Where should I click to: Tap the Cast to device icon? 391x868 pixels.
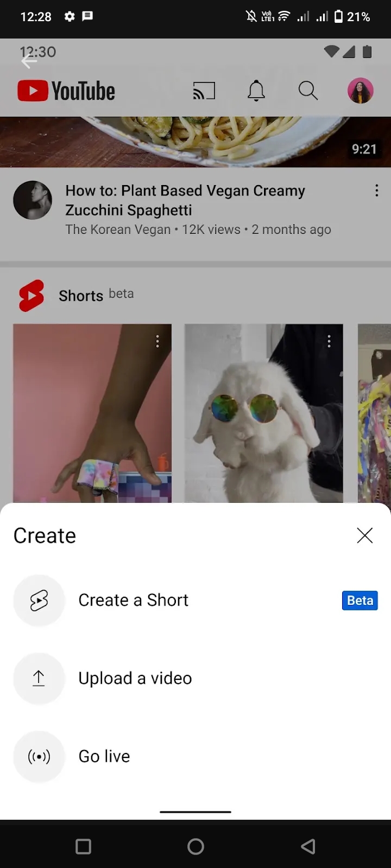[204, 91]
